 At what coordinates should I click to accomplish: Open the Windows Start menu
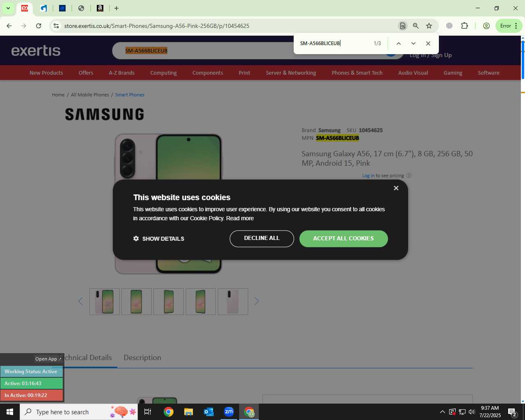point(10,412)
